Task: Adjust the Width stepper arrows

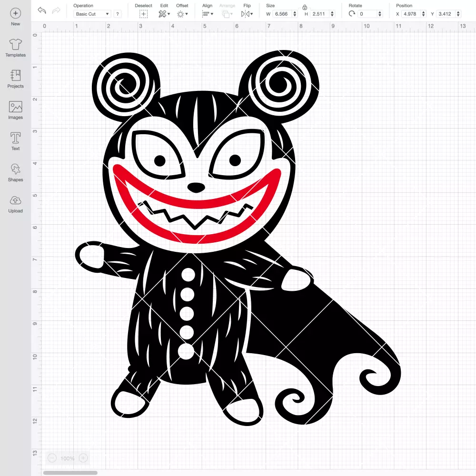Action: (295, 14)
